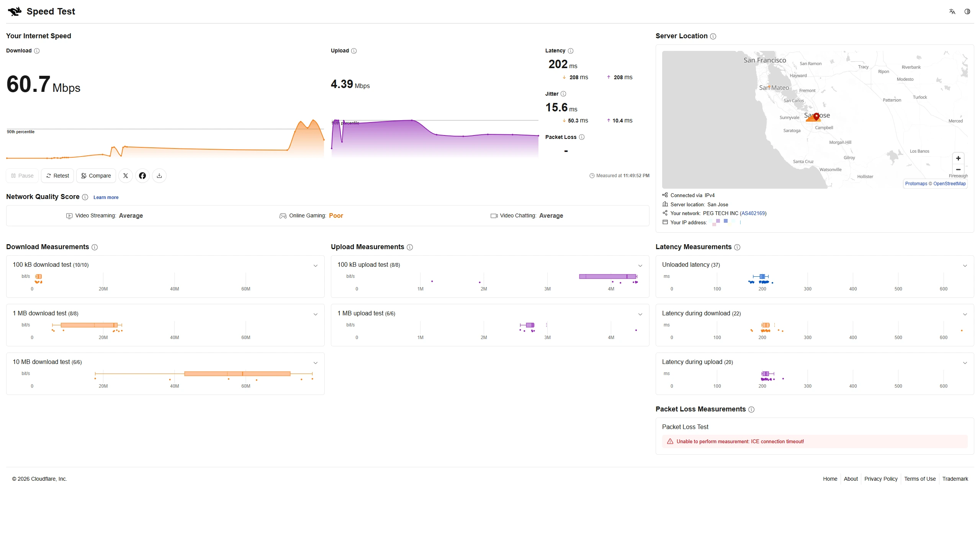Share results on X (Twitter)
Viewport: 980px width, 545px height.
[x=126, y=176]
